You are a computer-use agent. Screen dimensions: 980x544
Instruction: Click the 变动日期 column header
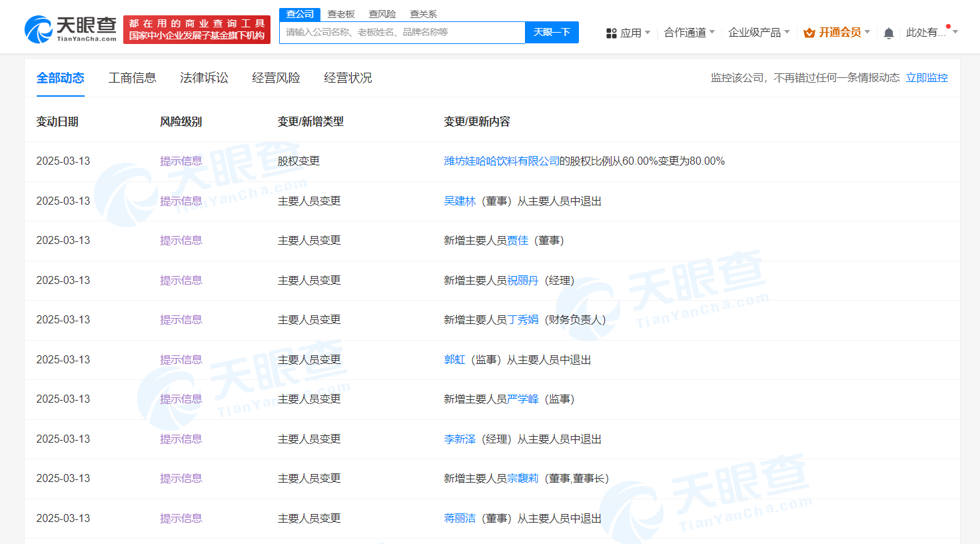(x=57, y=122)
